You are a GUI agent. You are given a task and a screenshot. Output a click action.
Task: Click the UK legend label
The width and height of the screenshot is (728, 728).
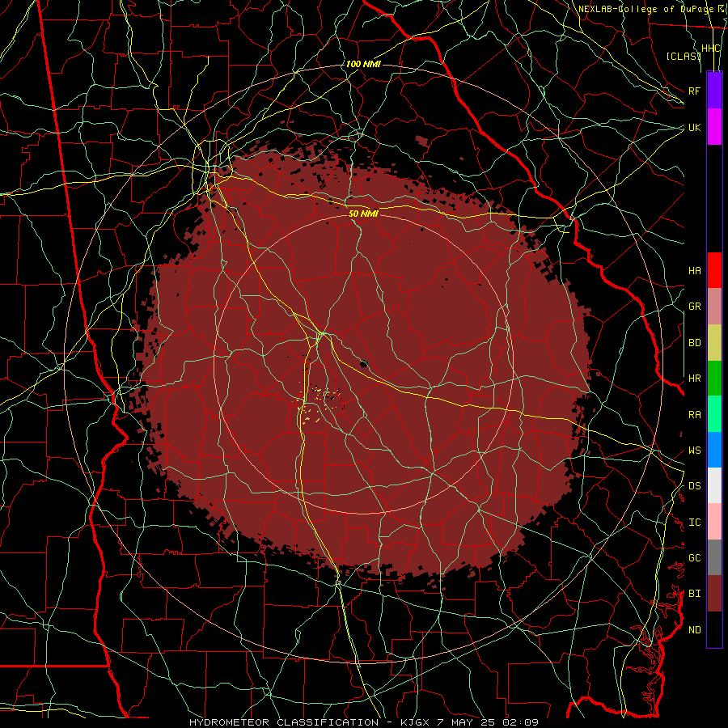click(695, 127)
